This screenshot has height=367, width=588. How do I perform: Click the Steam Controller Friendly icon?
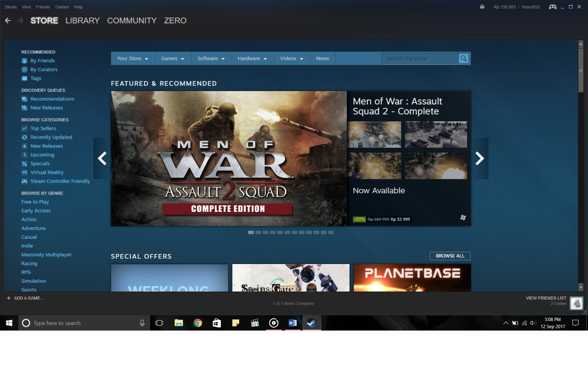click(x=24, y=181)
